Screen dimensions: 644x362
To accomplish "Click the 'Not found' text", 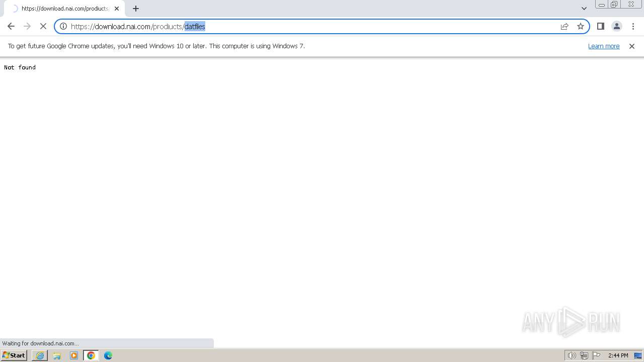I will pyautogui.click(x=20, y=67).
